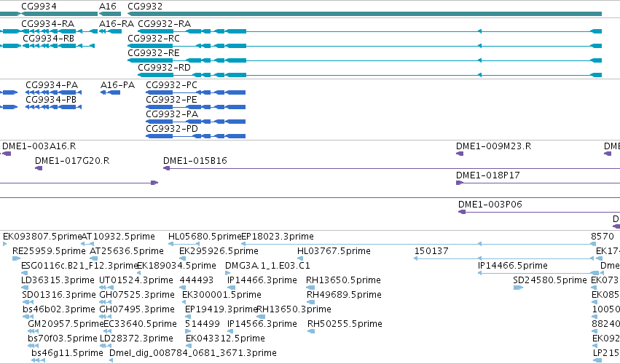Select CDS CG9932-PC
This screenshot has width=620, height=364.
click(172, 85)
